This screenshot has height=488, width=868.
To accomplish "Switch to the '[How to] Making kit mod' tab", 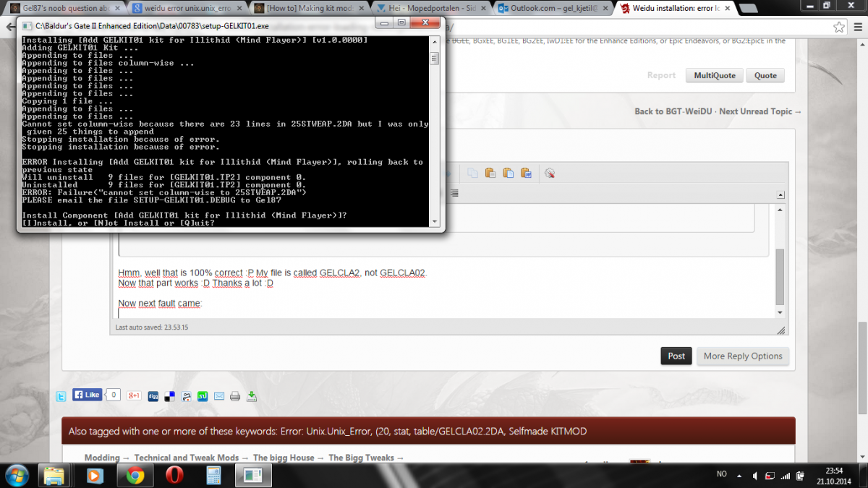I will [x=311, y=8].
